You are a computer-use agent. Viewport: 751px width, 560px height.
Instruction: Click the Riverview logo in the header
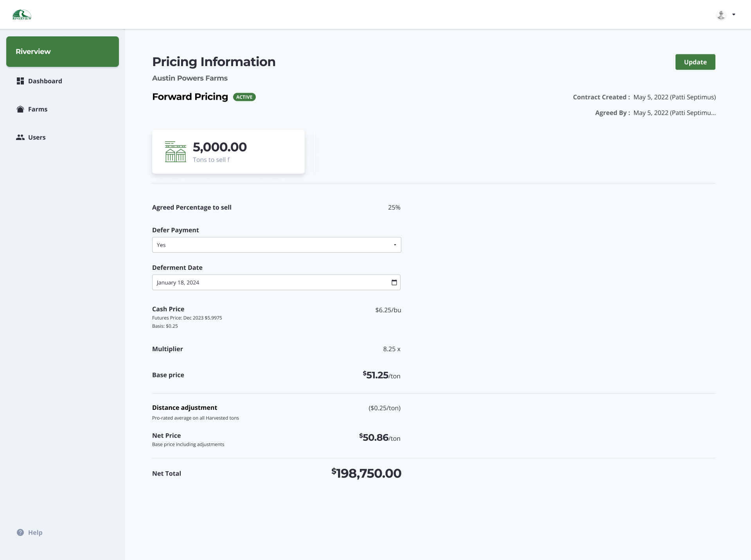click(x=22, y=15)
